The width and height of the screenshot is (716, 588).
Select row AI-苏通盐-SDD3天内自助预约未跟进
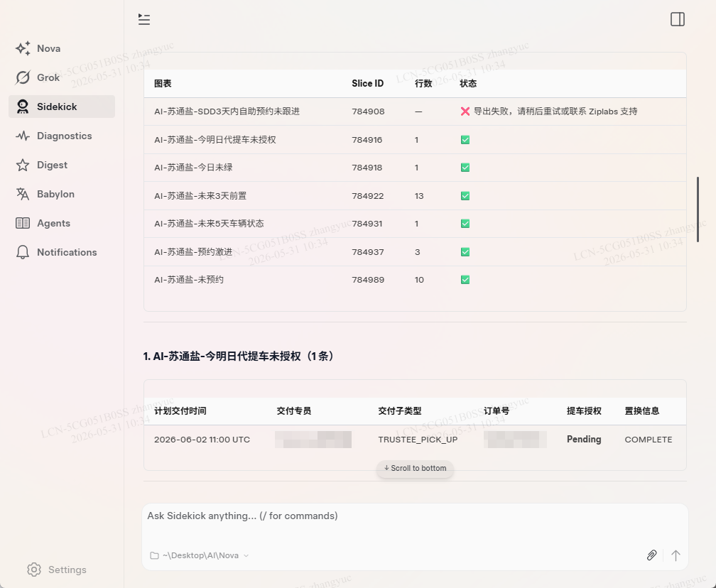click(x=415, y=111)
